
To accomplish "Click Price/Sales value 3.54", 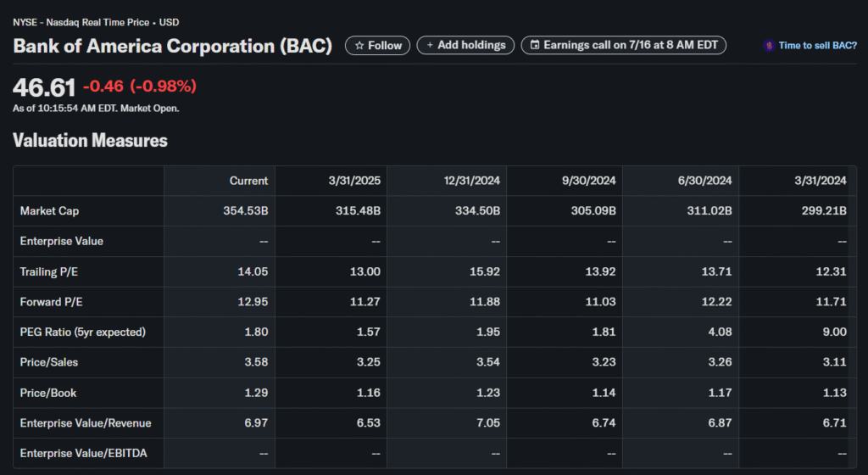I will pyautogui.click(x=487, y=362).
